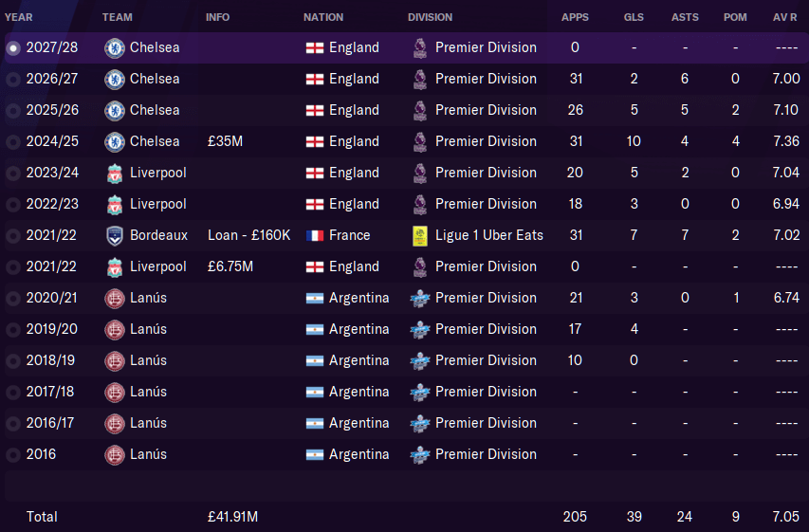
Task: Sort the table by the APPS column header
Action: point(575,17)
